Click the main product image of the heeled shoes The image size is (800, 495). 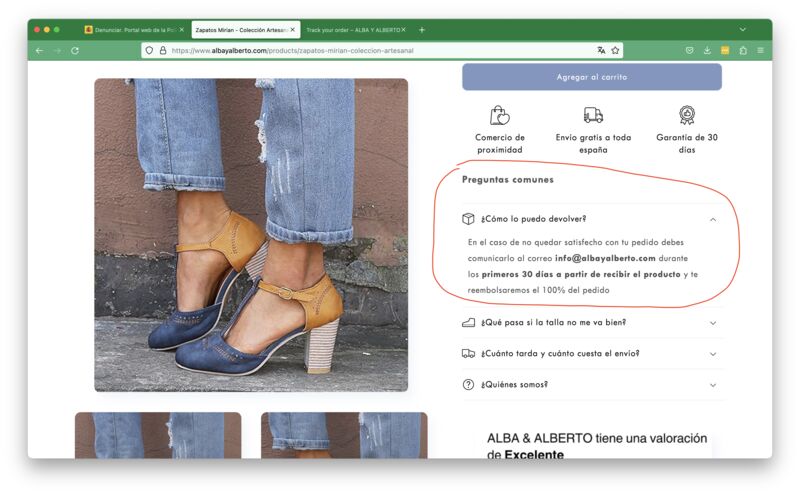[x=251, y=235]
